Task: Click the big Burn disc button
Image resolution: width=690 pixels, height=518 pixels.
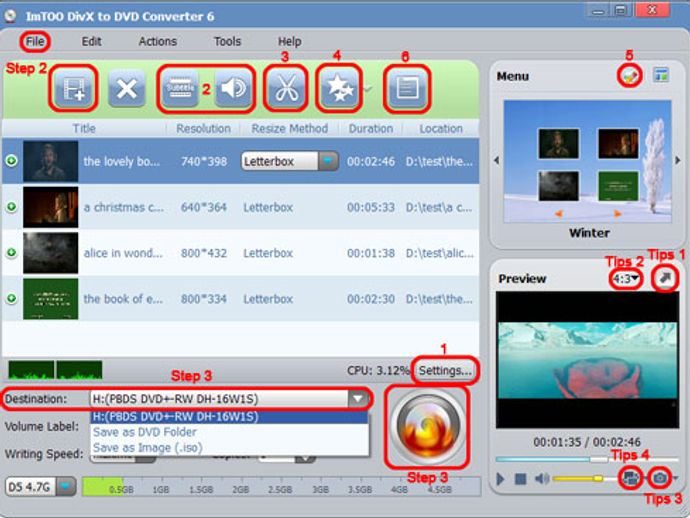Action: 427,426
